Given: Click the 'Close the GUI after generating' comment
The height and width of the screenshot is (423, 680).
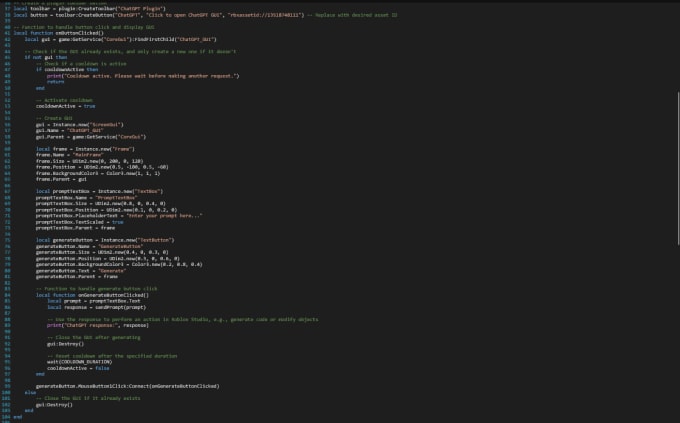Looking at the screenshot, I should [x=94, y=338].
